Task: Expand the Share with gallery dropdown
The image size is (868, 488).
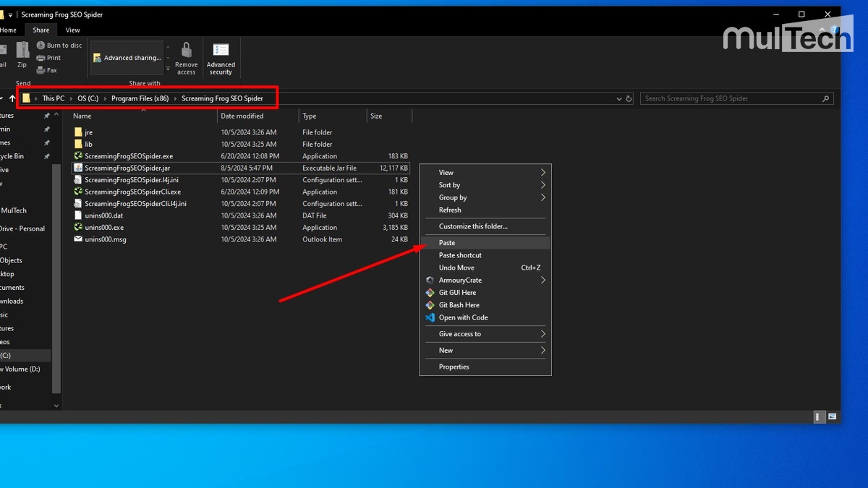Action: (x=168, y=69)
